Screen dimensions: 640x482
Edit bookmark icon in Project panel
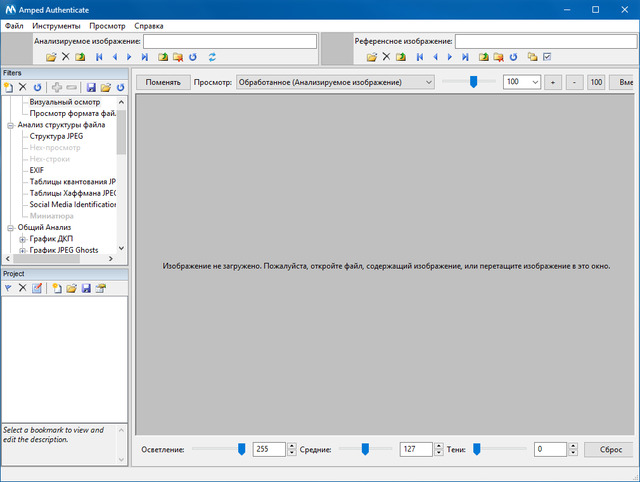(x=37, y=288)
